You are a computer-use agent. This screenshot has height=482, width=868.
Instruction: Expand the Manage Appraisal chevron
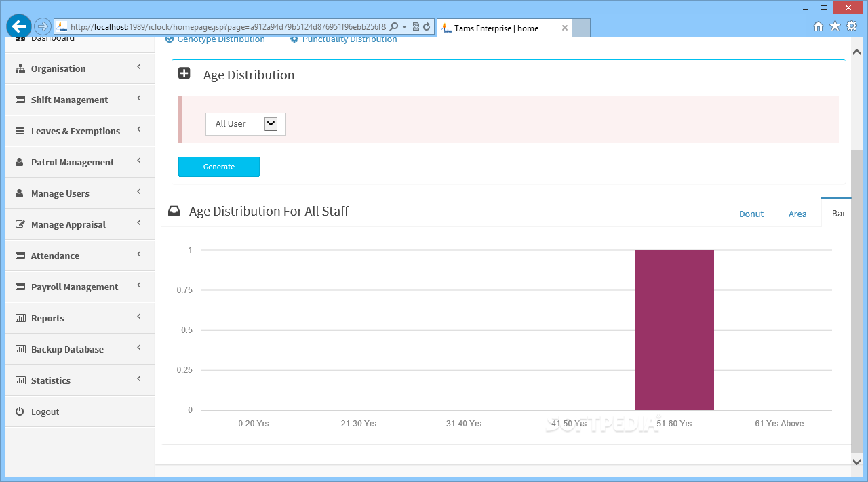(x=139, y=223)
